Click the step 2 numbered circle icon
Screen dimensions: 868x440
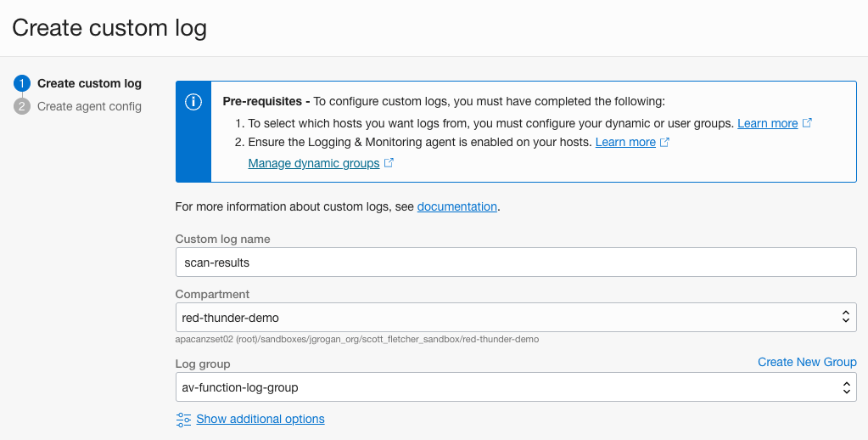coord(22,106)
